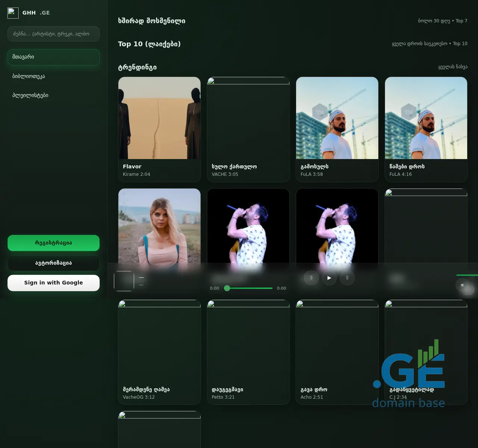Screen dimensions: 478x448
Task: Open the Top 10 link next to the heading
Action: pos(460,43)
